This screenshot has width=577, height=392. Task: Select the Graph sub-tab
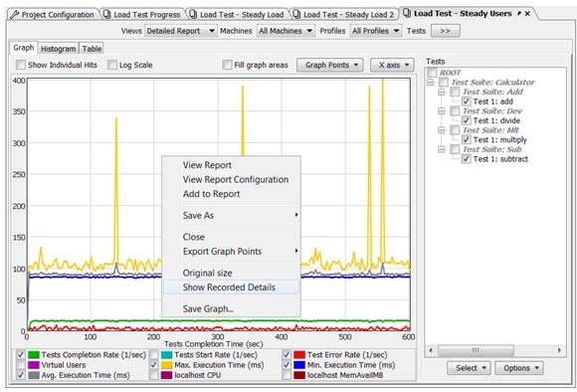[x=24, y=48]
